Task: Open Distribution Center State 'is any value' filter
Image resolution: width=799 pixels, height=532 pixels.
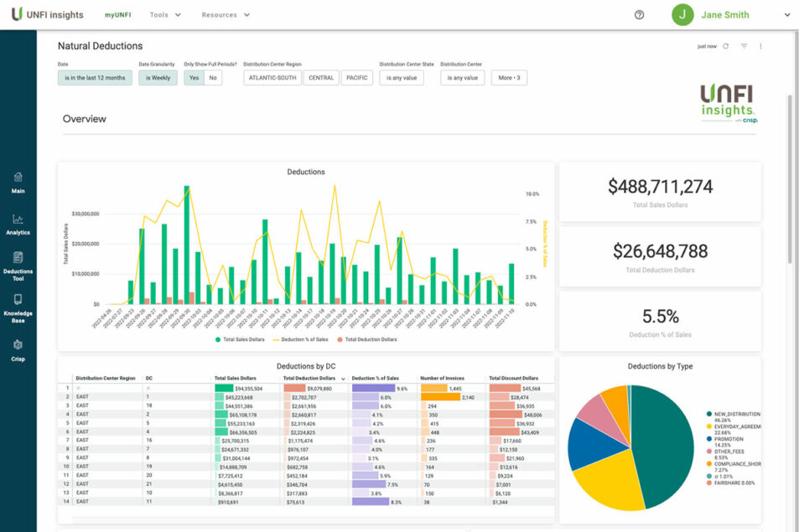Action: tap(402, 78)
